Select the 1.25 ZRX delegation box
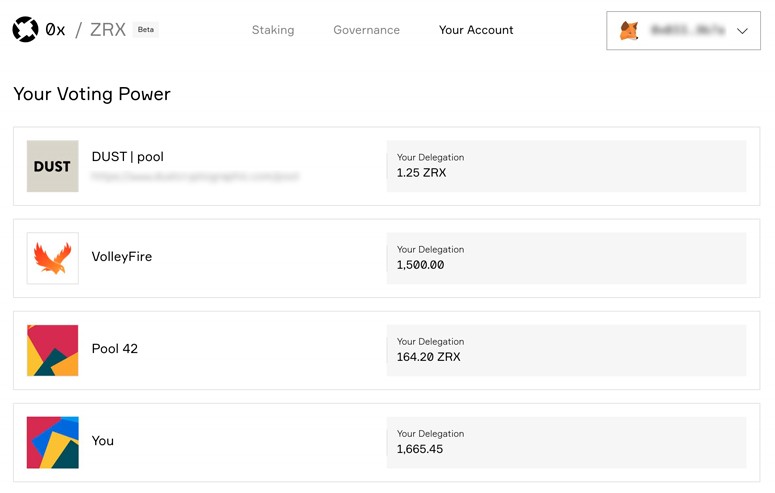775x493 pixels. [x=566, y=166]
